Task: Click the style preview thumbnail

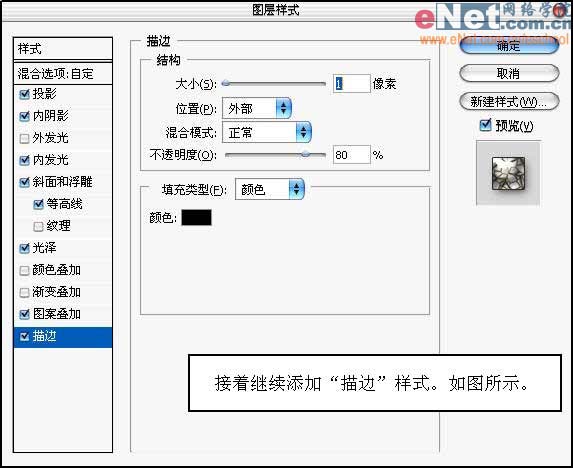Action: tap(508, 174)
